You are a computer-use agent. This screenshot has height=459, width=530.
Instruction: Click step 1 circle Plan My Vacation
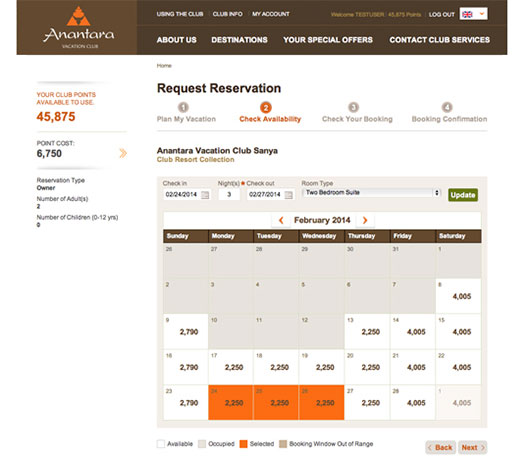pyautogui.click(x=183, y=107)
